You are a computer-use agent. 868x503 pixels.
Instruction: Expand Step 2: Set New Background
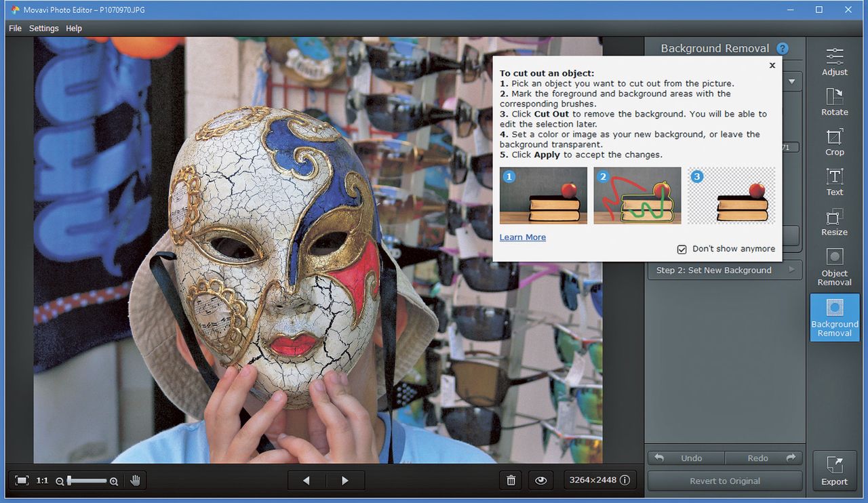point(724,270)
